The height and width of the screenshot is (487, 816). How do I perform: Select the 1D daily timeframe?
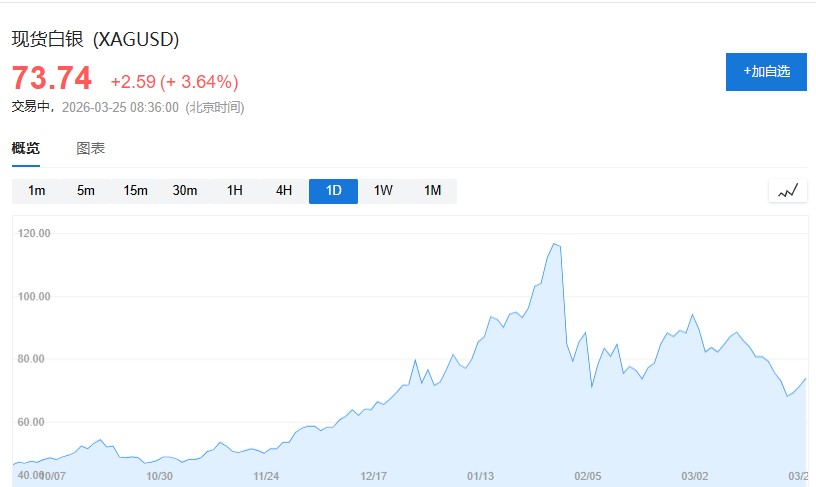334,191
